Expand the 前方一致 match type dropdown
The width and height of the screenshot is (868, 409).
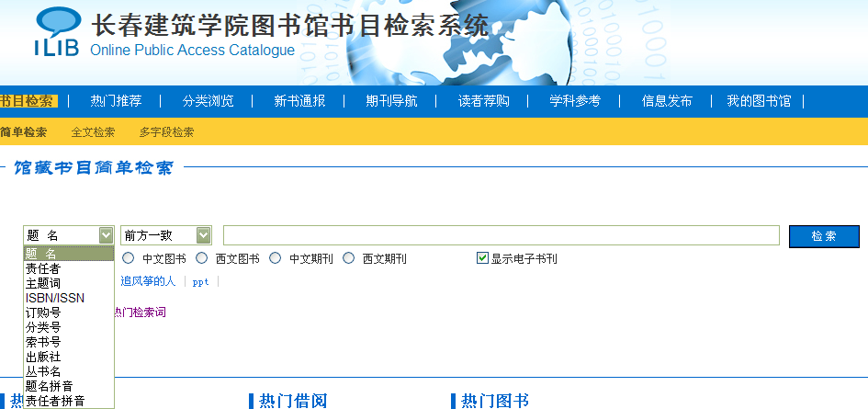pyautogui.click(x=203, y=235)
